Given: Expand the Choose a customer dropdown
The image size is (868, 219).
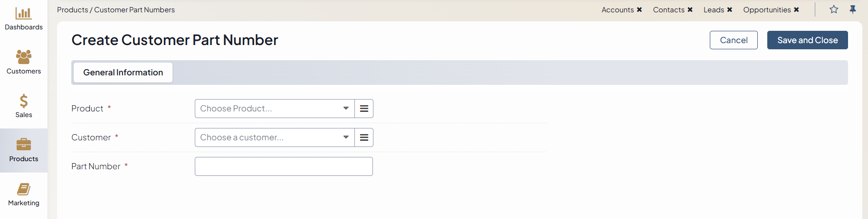Looking at the screenshot, I should pyautogui.click(x=275, y=137).
